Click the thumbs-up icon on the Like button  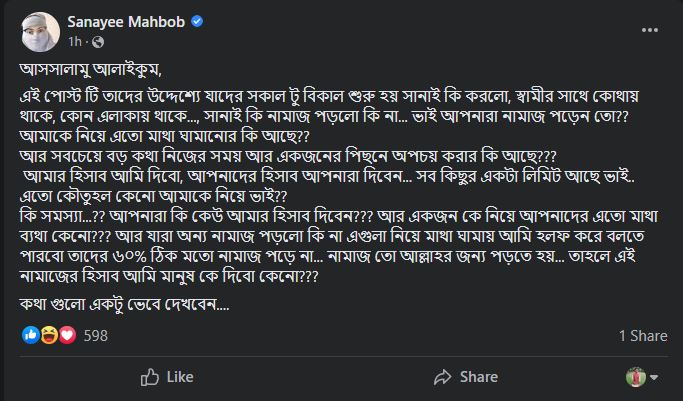click(x=149, y=377)
